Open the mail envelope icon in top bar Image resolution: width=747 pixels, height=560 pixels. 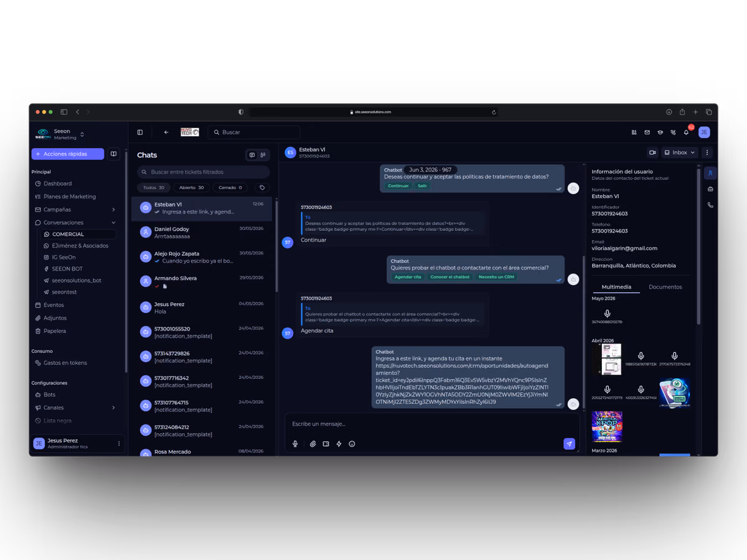pos(647,133)
